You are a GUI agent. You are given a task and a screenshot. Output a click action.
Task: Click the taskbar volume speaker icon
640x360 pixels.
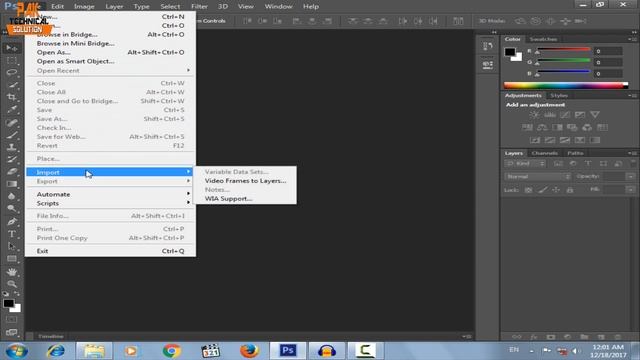(x=576, y=351)
